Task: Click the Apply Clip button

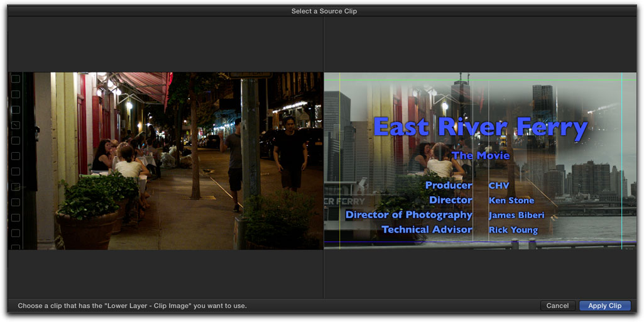Action: click(x=604, y=306)
